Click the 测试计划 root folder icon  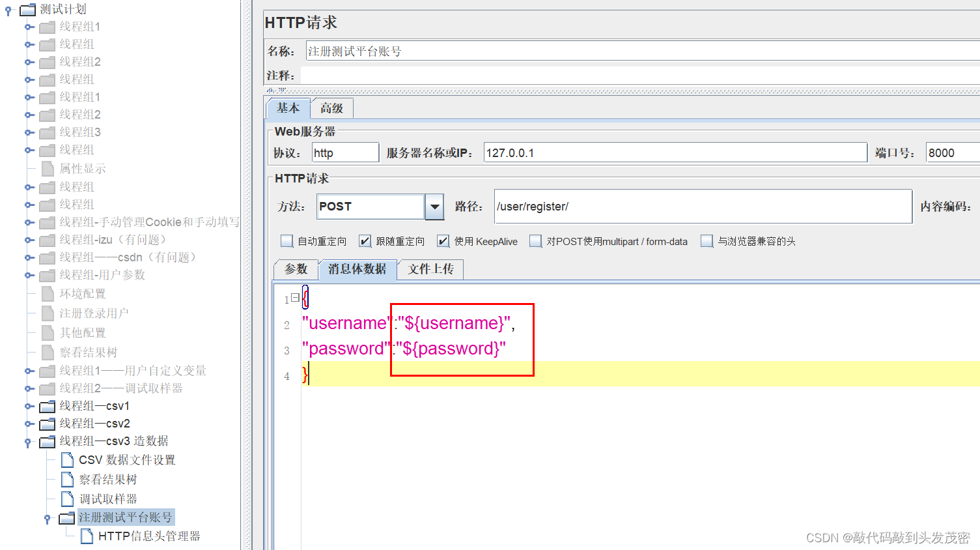(x=27, y=10)
